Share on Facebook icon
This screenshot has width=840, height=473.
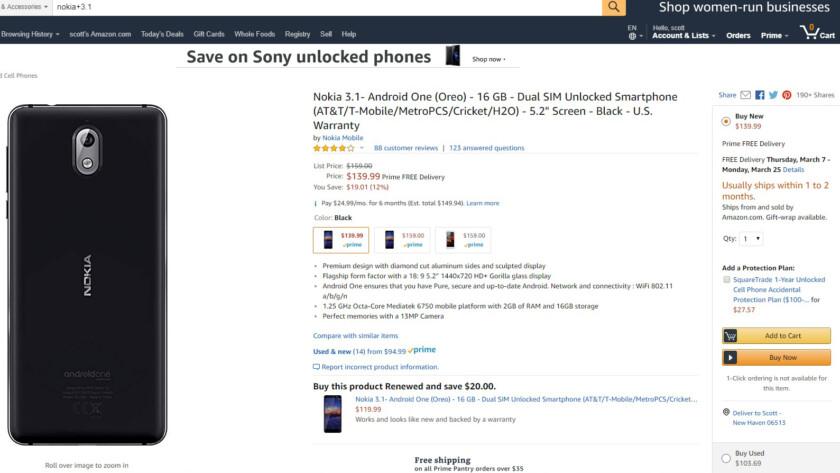(x=760, y=95)
